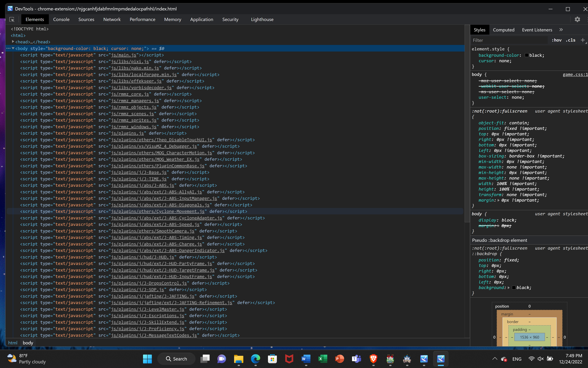Add a new style rule with plus icon
The width and height of the screenshot is (588, 368).
pos(583,40)
